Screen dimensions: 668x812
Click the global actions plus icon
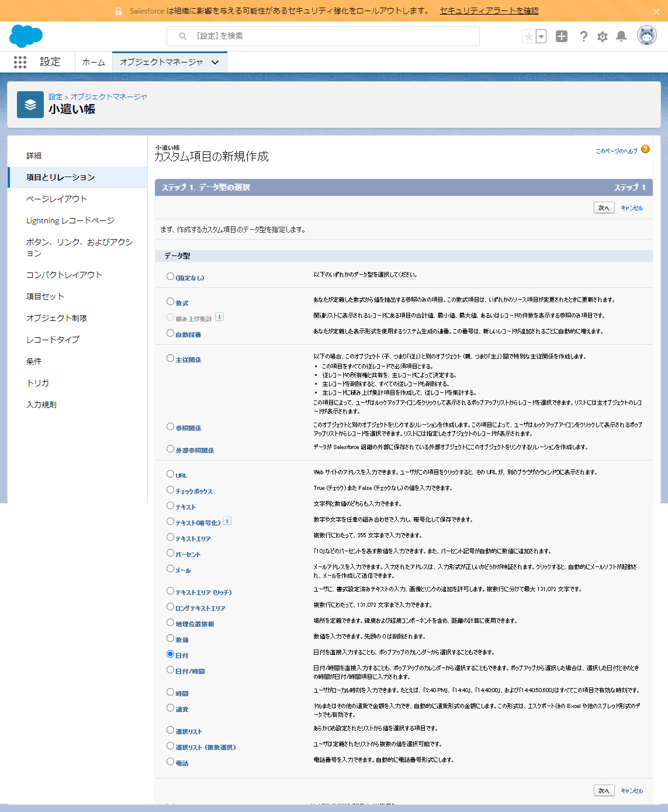click(562, 36)
